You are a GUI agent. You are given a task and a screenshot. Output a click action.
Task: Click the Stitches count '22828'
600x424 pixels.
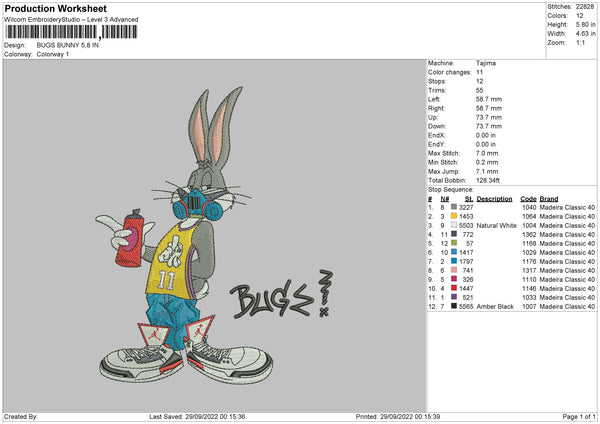(585, 7)
